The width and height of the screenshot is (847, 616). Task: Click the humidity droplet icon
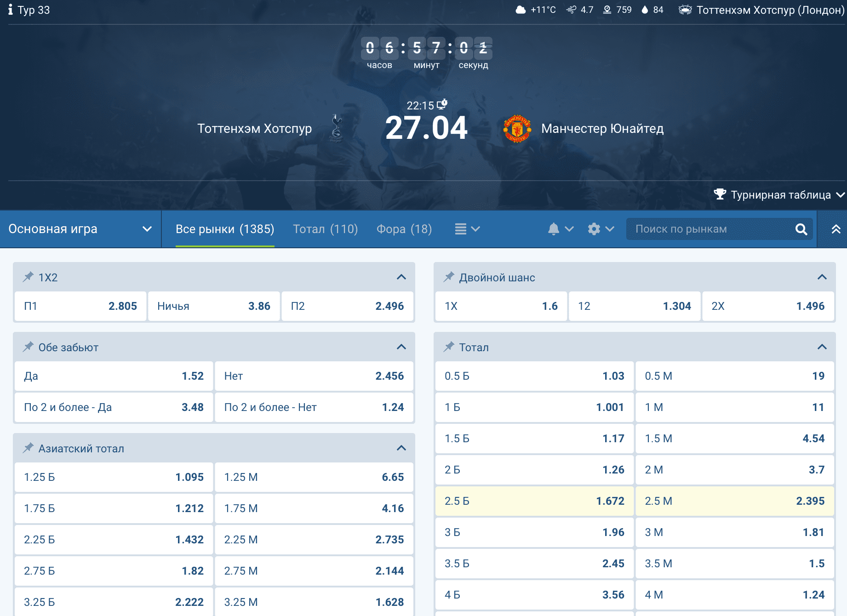[x=645, y=10]
